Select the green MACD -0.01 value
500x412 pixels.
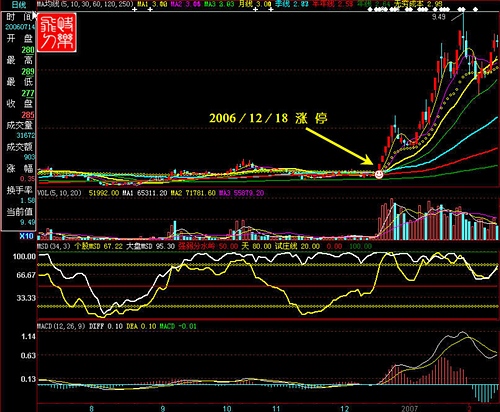point(178,326)
